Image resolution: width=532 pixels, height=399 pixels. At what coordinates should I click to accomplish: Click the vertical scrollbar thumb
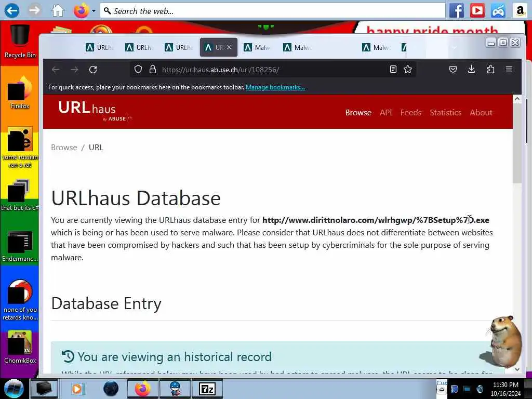517,143
